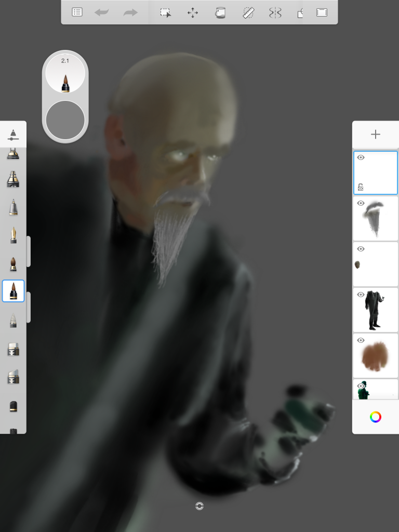Tap the gray color puck
Image resolution: width=399 pixels, height=532 pixels.
pyautogui.click(x=65, y=120)
